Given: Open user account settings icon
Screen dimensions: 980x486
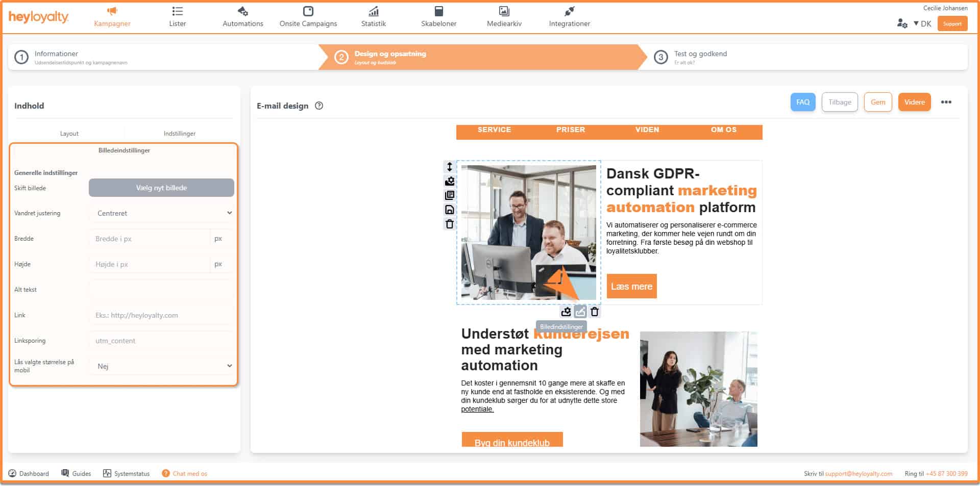Looking at the screenshot, I should click(x=902, y=23).
